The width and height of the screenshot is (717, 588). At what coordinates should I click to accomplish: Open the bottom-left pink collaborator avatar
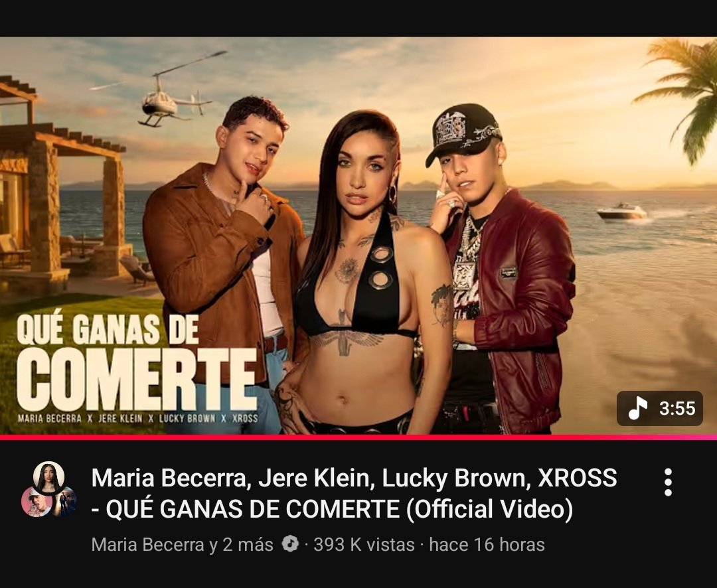(37, 502)
